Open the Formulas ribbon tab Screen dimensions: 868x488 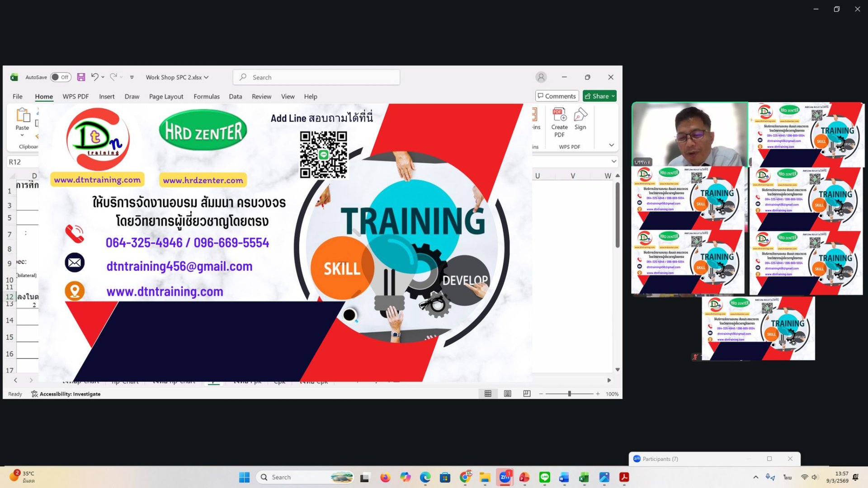pyautogui.click(x=206, y=96)
